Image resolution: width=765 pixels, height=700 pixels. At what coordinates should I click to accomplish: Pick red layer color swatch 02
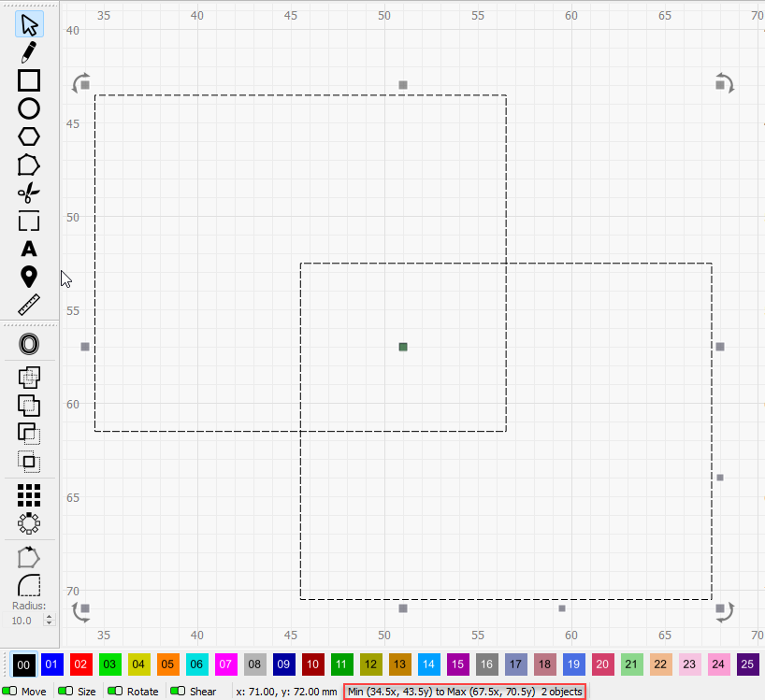click(81, 664)
